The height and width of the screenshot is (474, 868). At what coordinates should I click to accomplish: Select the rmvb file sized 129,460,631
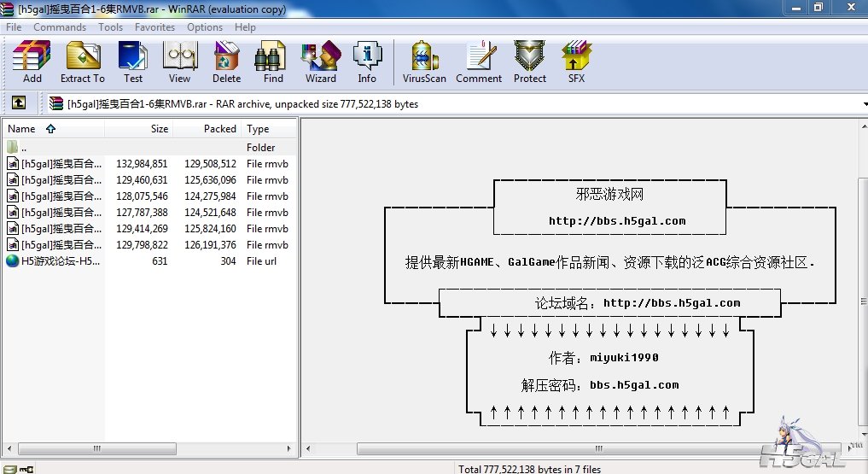[x=149, y=180]
